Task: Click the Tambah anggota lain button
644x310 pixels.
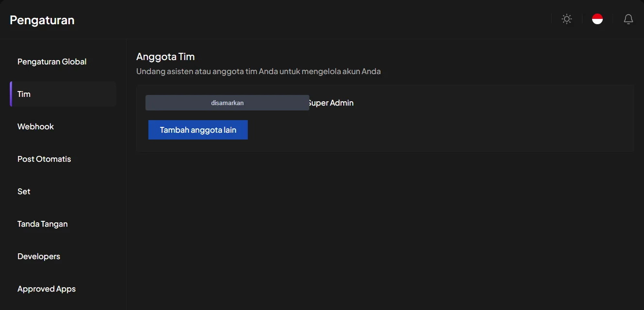Action: (198, 130)
